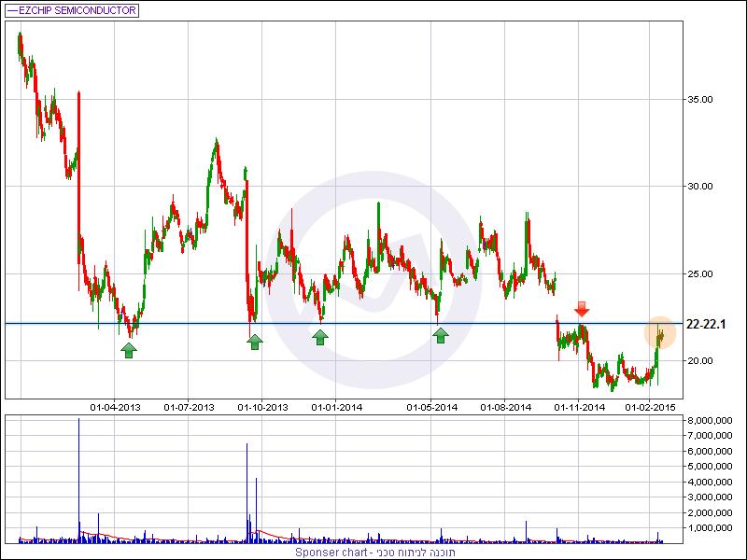Click the 4,000,000 volume axis label
This screenshot has height=560, width=747.
coord(710,482)
